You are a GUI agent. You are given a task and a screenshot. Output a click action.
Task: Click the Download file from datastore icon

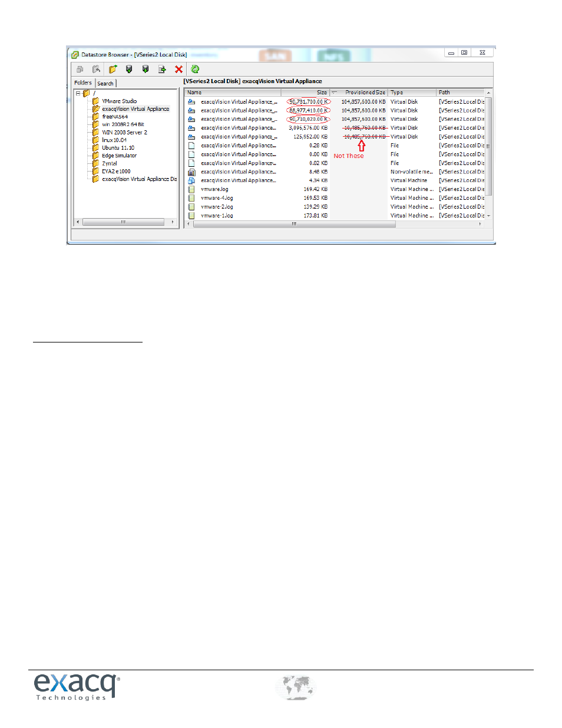pos(146,69)
